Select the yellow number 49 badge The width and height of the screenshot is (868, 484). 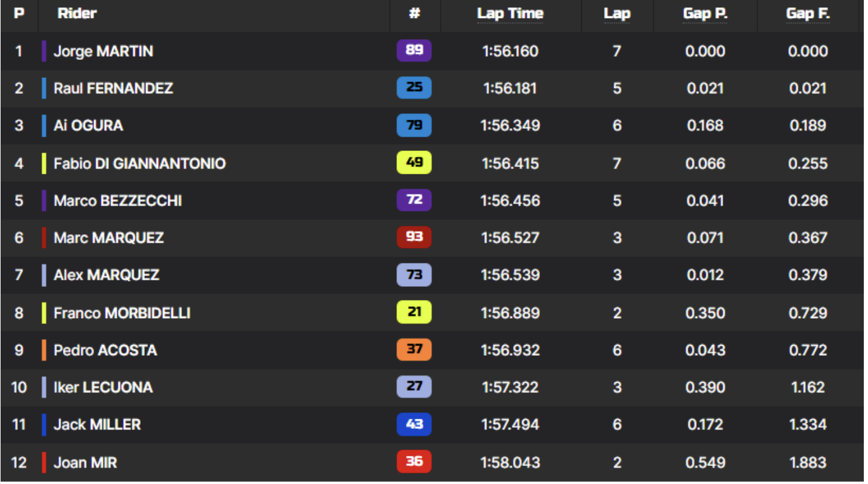tap(414, 163)
